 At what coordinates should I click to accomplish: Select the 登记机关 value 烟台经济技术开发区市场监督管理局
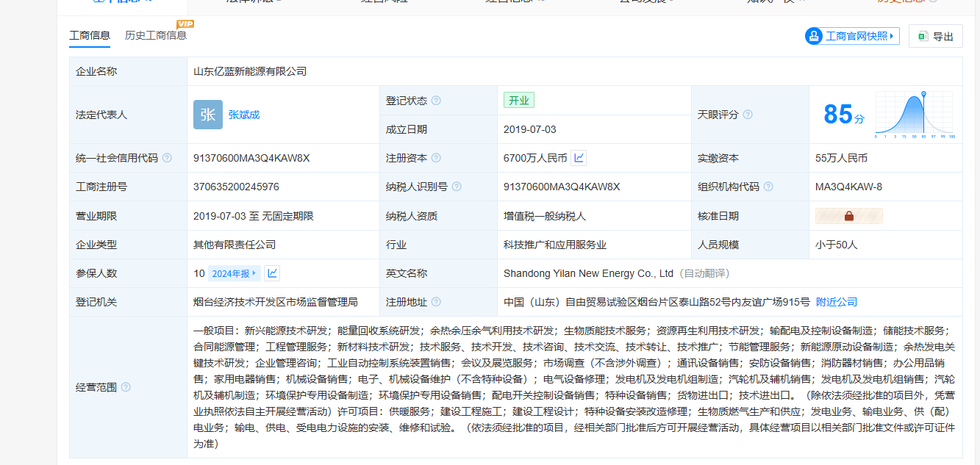tap(276, 302)
